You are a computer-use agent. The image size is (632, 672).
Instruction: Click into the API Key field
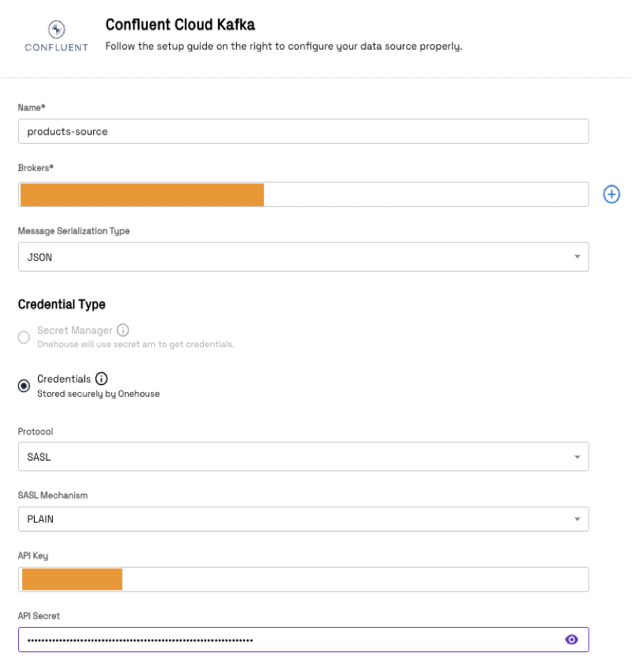pos(303,580)
